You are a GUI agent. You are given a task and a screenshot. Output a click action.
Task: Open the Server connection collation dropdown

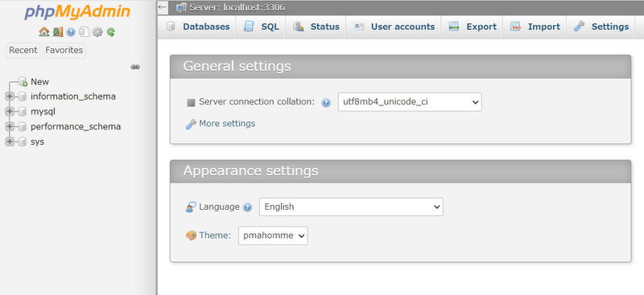tap(410, 102)
